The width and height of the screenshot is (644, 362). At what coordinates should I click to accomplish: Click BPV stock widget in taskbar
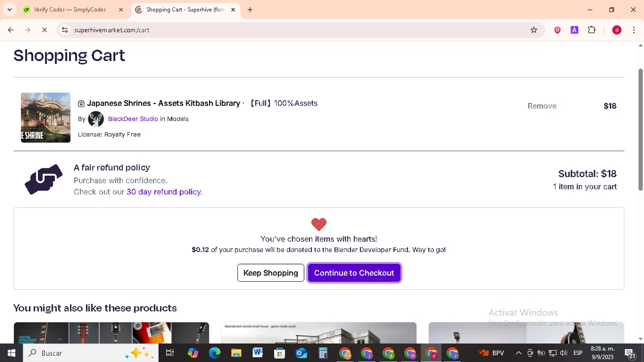[x=492, y=353]
